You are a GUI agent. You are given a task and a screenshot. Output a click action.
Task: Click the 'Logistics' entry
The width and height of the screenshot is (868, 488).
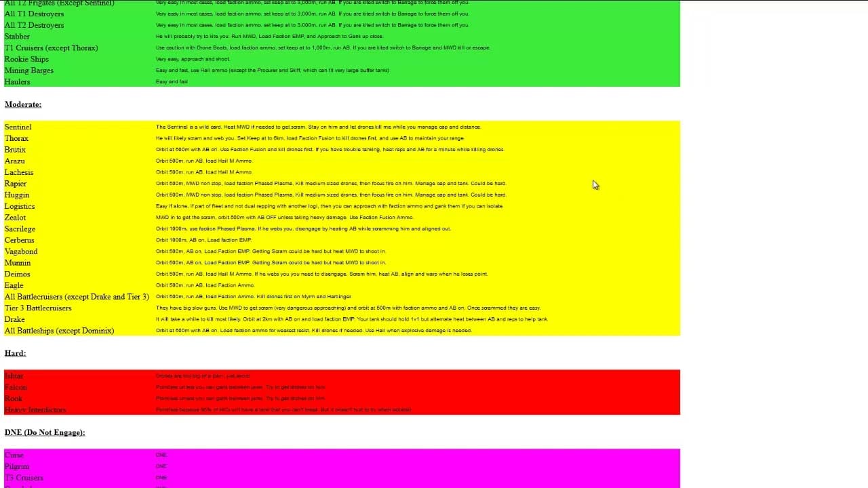[x=20, y=206]
